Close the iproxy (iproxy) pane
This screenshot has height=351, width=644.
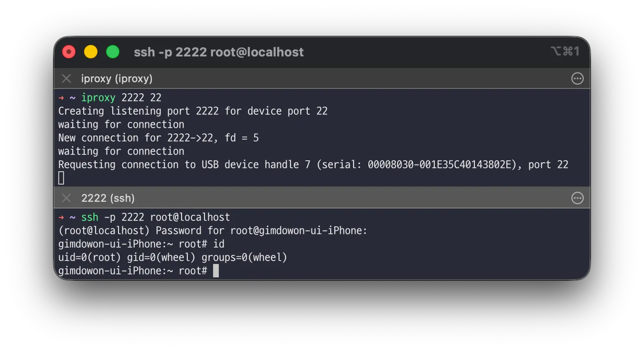point(66,78)
